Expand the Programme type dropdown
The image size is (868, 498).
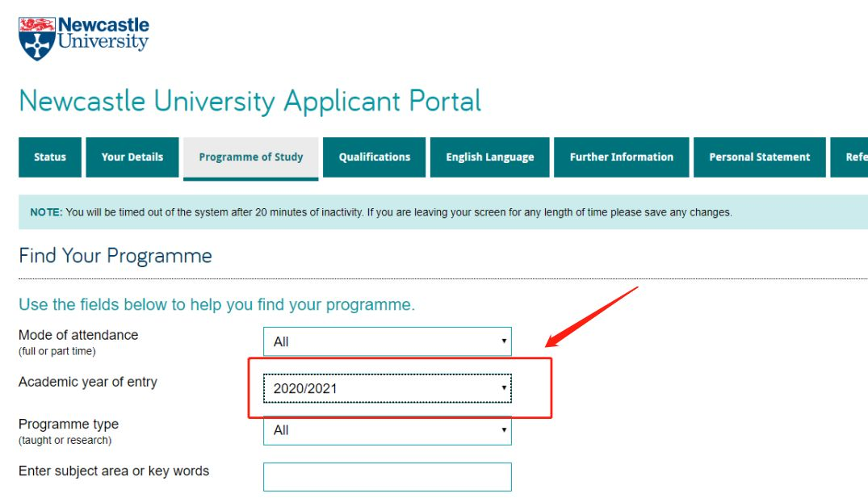coord(388,430)
